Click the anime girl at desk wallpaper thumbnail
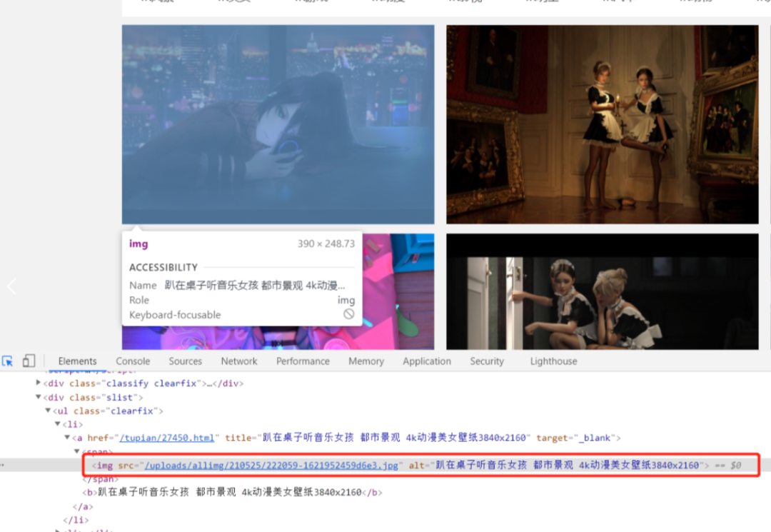This screenshot has width=771, height=532. click(278, 124)
